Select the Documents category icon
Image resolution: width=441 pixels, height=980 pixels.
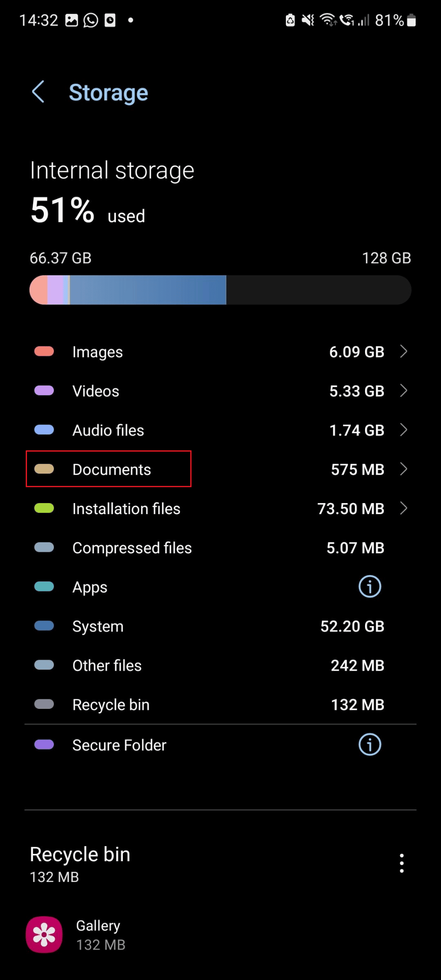pyautogui.click(x=44, y=469)
